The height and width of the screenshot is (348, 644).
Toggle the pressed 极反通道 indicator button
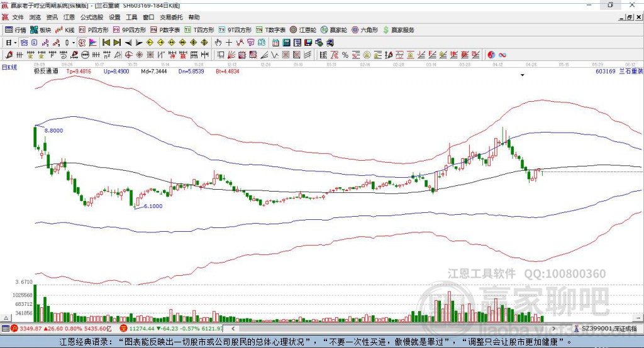click(x=82, y=43)
